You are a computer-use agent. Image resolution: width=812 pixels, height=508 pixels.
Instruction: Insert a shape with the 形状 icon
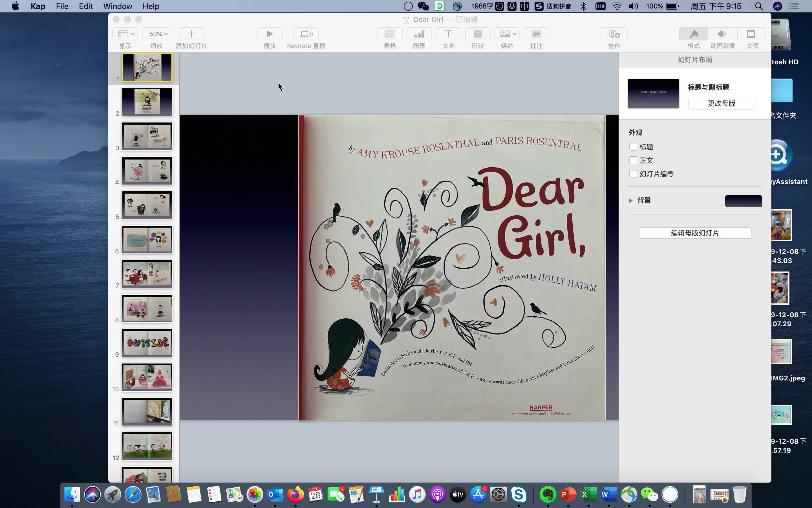coord(477,34)
